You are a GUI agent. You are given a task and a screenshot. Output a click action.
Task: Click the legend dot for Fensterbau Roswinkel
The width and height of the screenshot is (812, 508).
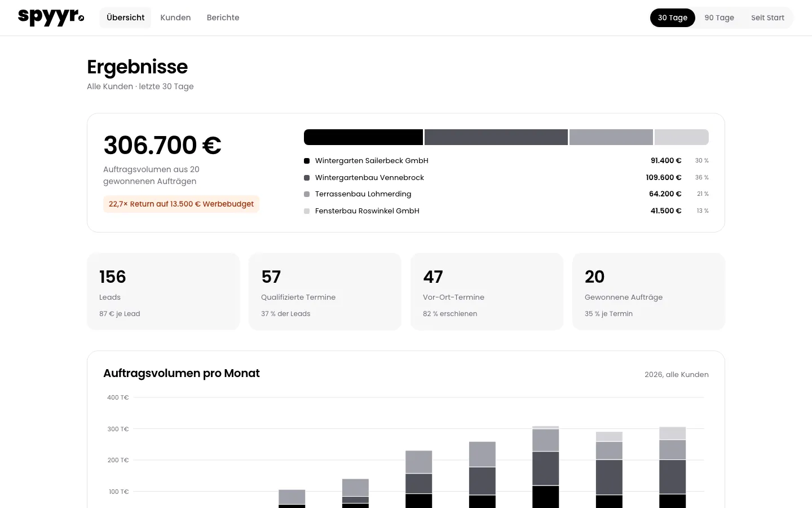click(307, 211)
